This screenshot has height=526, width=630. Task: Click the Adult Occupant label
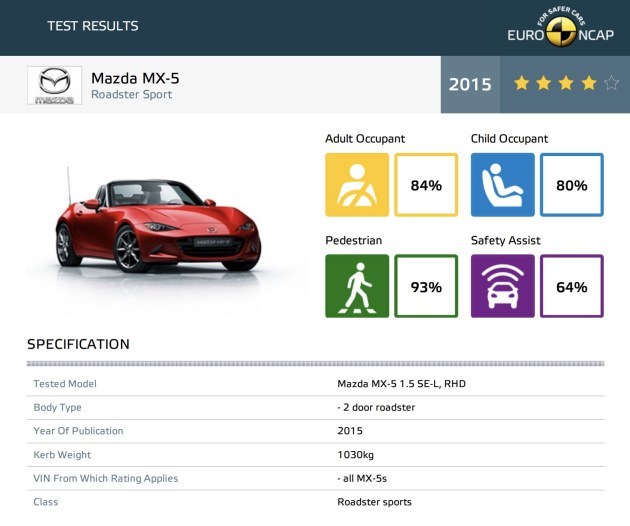[x=365, y=139]
